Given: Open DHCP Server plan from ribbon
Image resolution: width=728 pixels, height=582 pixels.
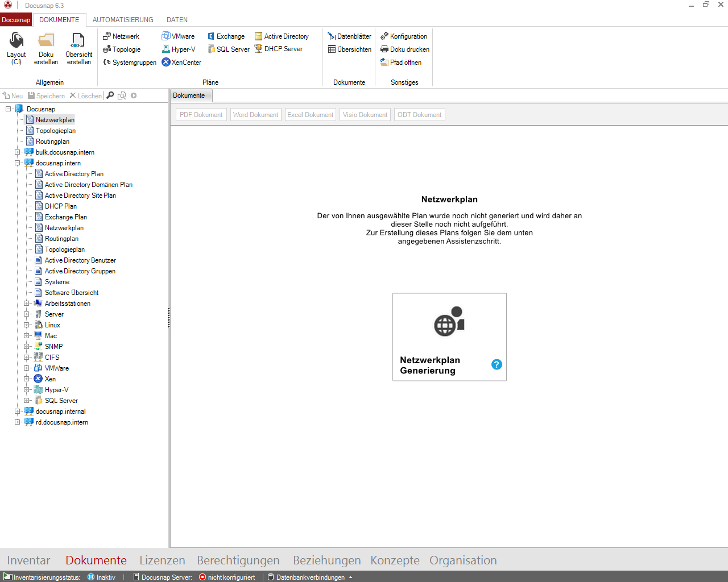Looking at the screenshot, I should (279, 49).
